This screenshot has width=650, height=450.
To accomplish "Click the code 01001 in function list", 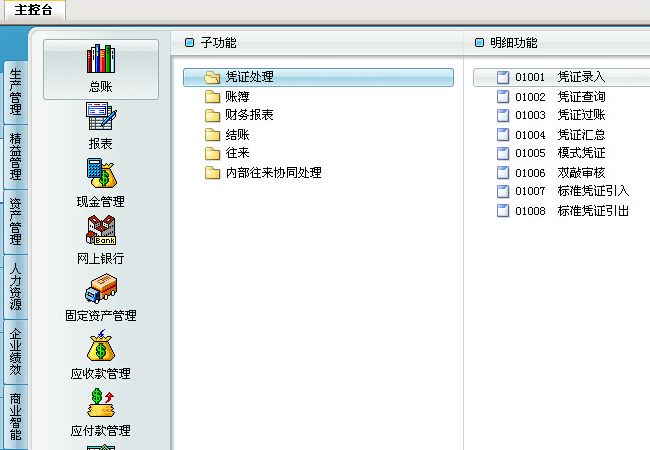I will pyautogui.click(x=530, y=77).
